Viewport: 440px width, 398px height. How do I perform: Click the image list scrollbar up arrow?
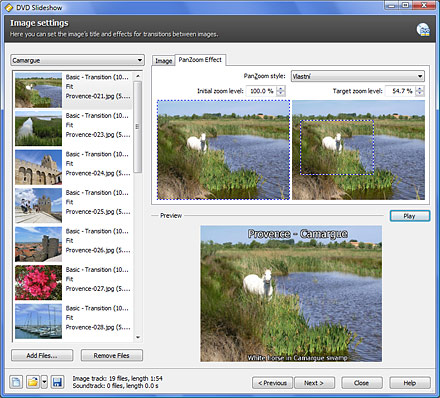(138, 76)
